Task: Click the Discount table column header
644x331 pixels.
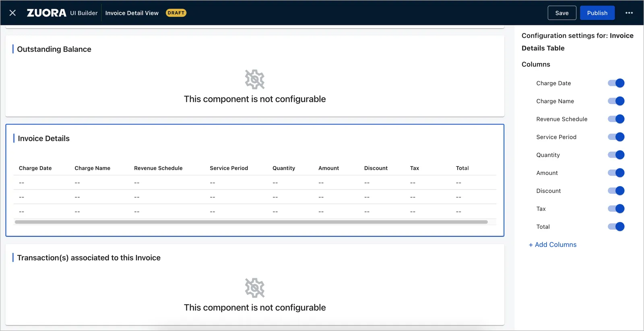Action: [376, 168]
